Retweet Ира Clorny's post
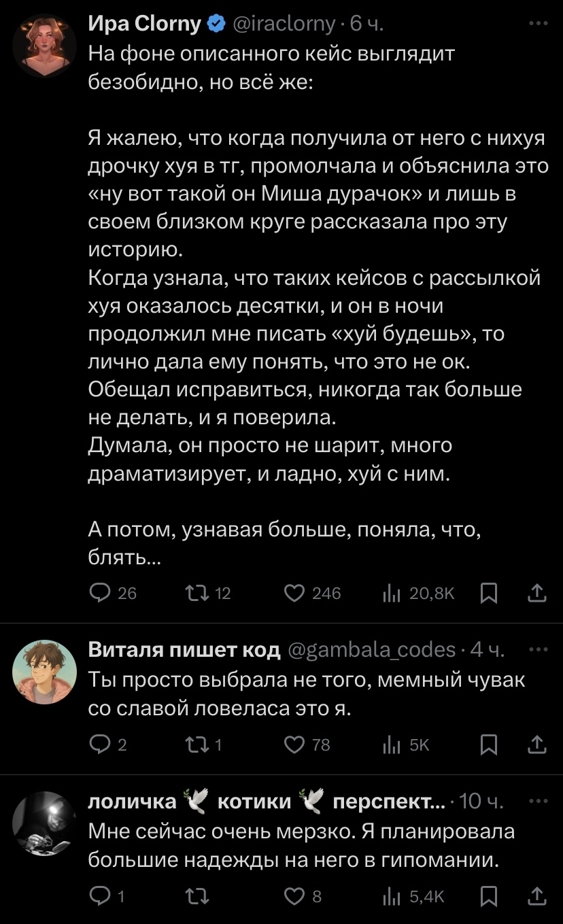The image size is (563, 924). tap(195, 593)
